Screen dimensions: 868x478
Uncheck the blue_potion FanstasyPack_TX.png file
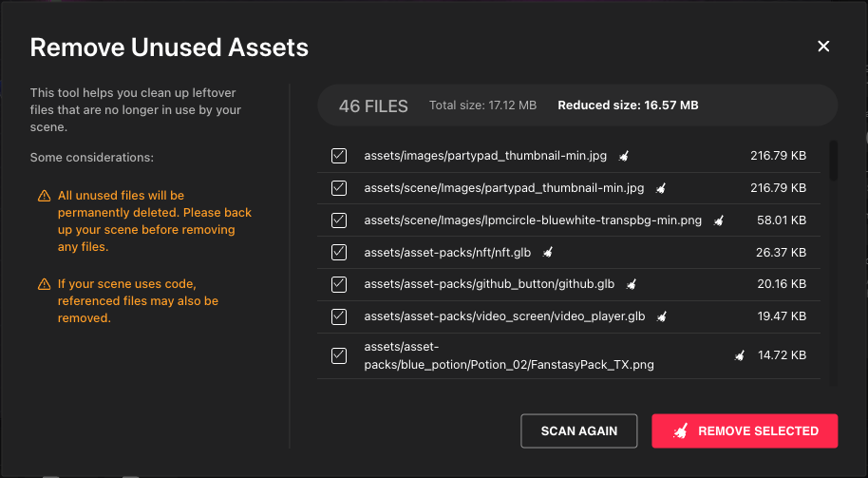click(x=339, y=355)
